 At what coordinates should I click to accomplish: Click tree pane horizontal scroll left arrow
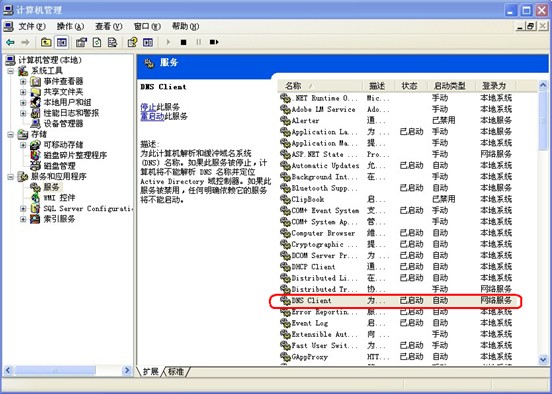[8, 370]
